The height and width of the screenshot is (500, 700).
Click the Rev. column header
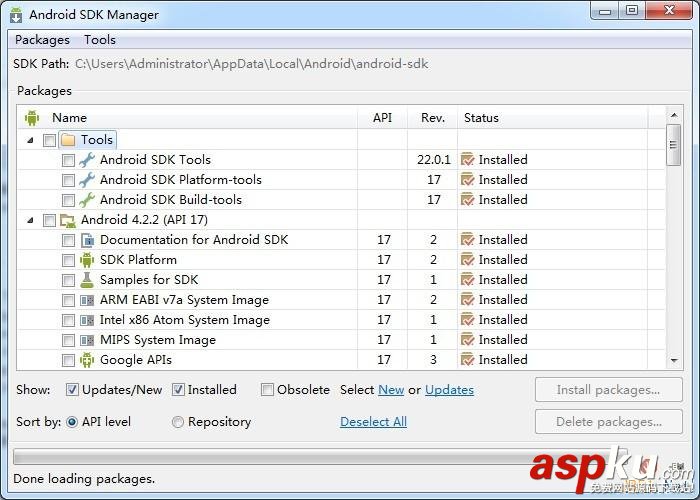pos(433,118)
